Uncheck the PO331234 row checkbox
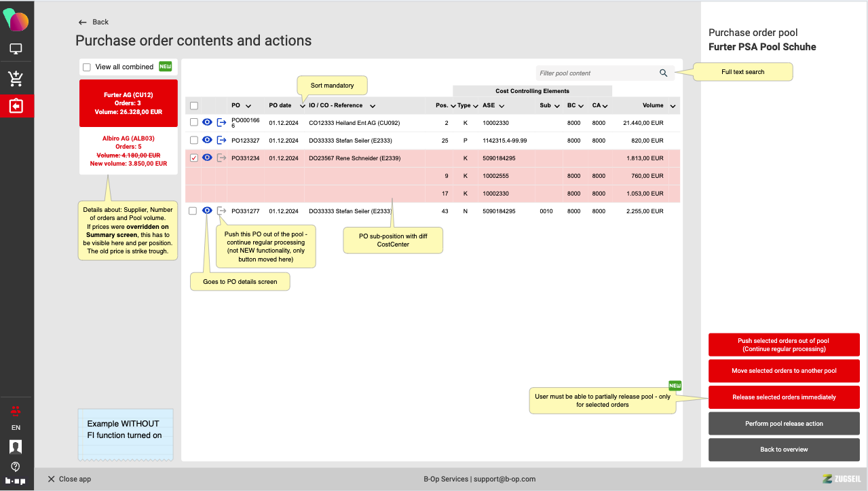 coord(194,158)
